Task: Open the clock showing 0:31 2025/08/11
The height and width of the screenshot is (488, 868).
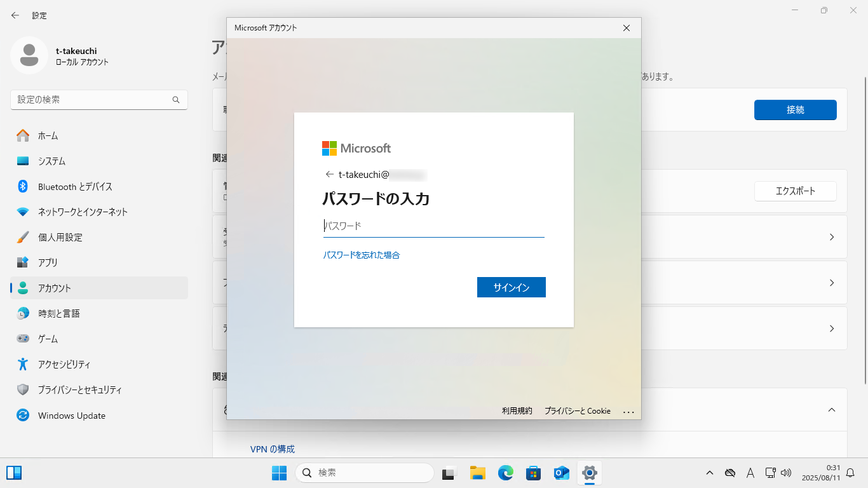Action: (x=821, y=473)
